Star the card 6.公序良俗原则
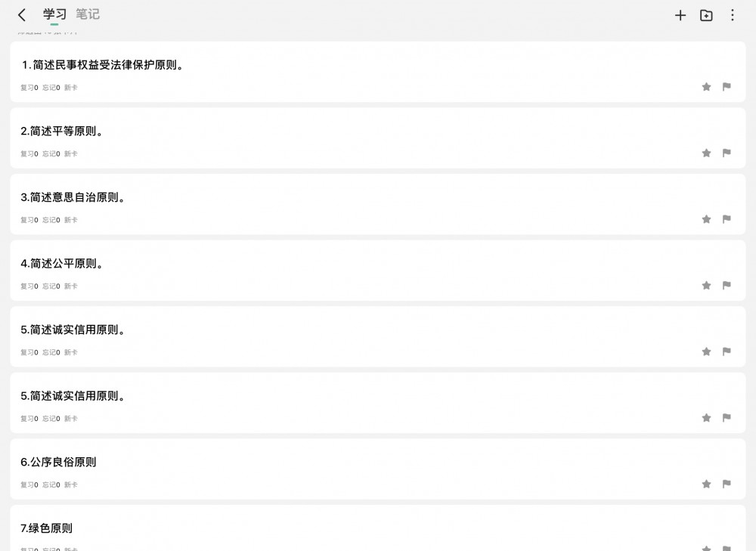The height and width of the screenshot is (551, 756). click(x=706, y=484)
